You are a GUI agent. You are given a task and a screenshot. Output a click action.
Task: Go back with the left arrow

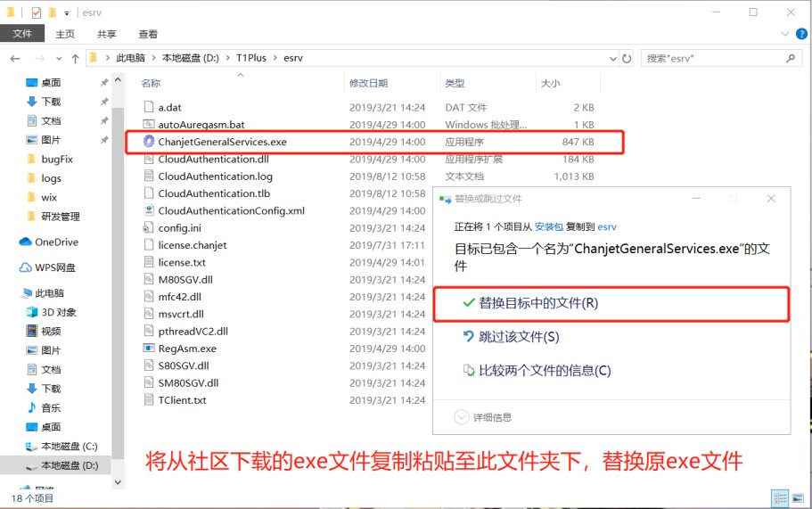coord(15,59)
